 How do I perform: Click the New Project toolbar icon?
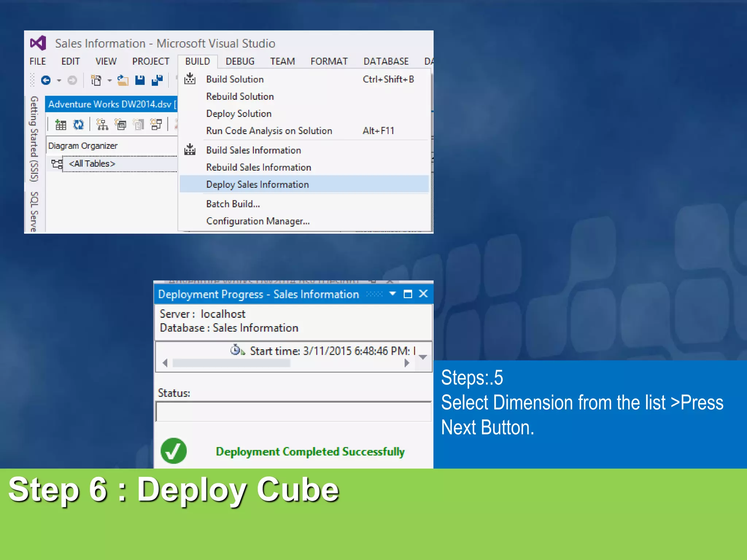[96, 80]
